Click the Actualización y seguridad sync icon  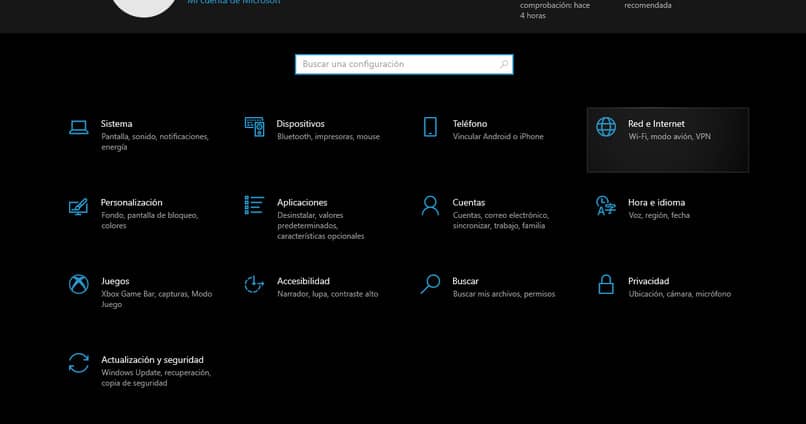point(78,363)
